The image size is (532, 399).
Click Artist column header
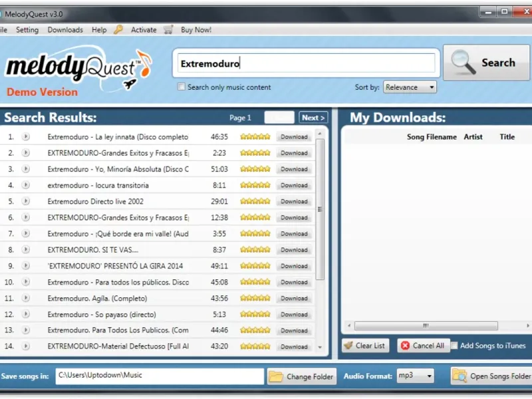click(473, 137)
